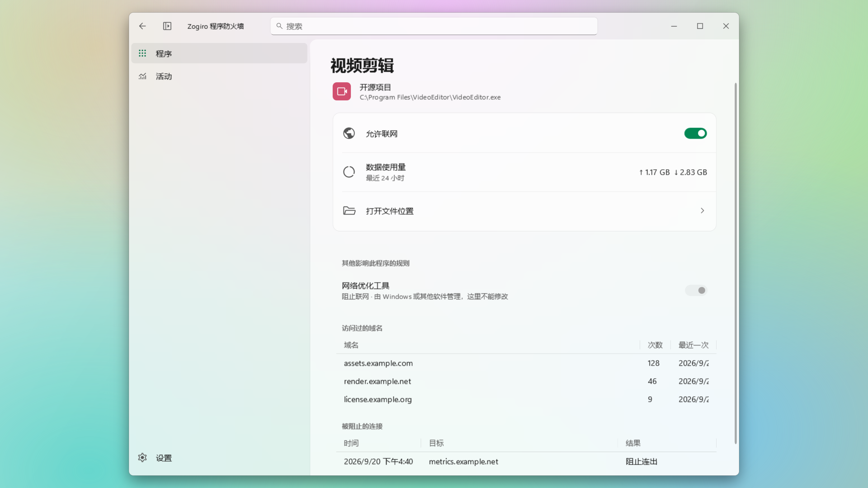The height and width of the screenshot is (488, 868).
Task: Select license.example.org domain row
Action: pos(526,399)
